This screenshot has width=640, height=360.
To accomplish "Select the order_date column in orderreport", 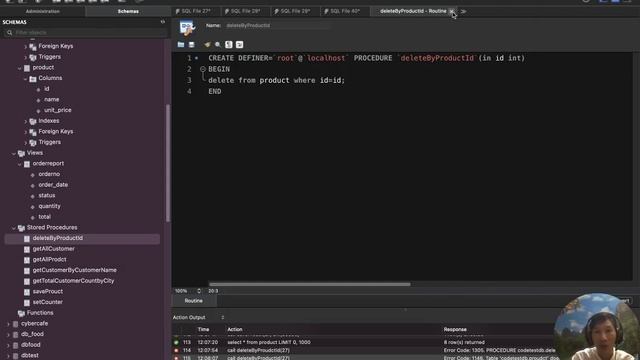I will tap(53, 185).
